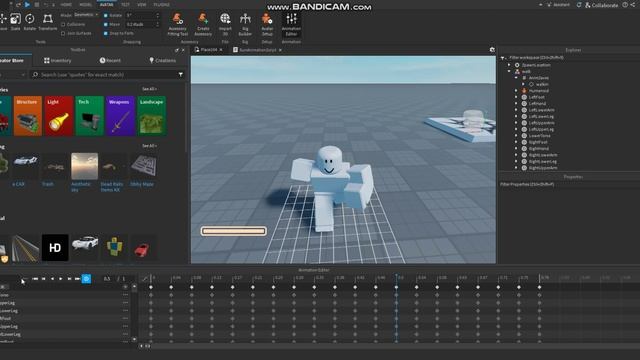Switch to the VIEW ribbon tab

click(x=142, y=5)
